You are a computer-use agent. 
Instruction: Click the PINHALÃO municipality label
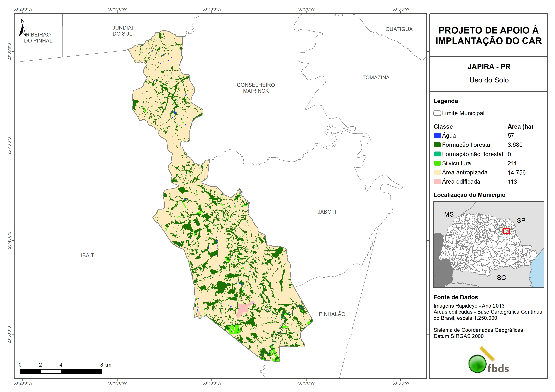(x=332, y=314)
